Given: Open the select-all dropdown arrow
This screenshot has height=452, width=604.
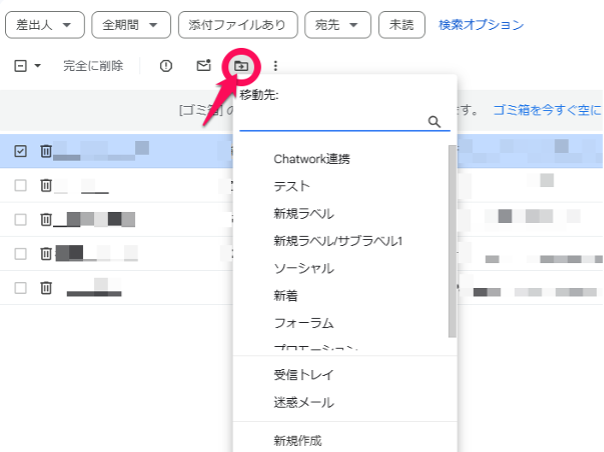Looking at the screenshot, I should pos(37,66).
